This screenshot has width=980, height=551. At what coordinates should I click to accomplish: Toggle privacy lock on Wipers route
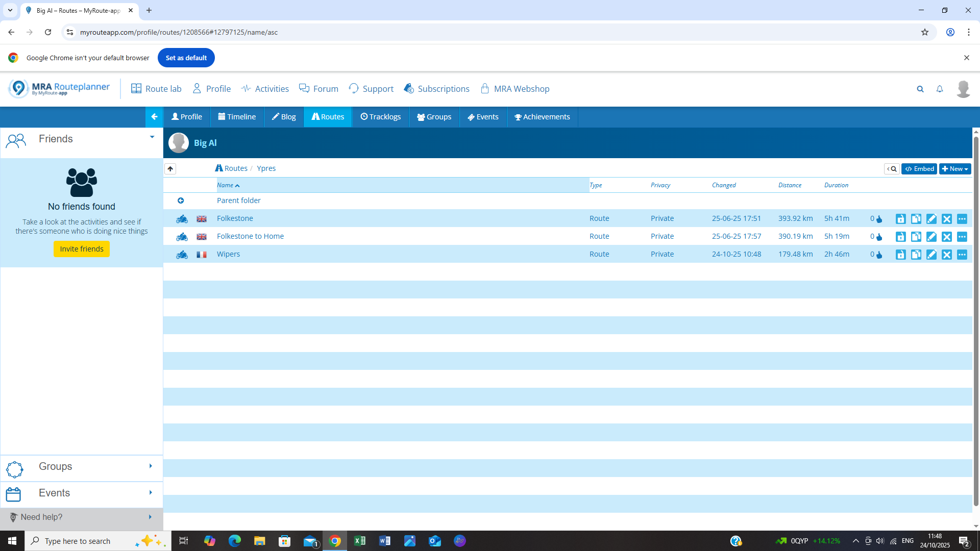point(900,255)
